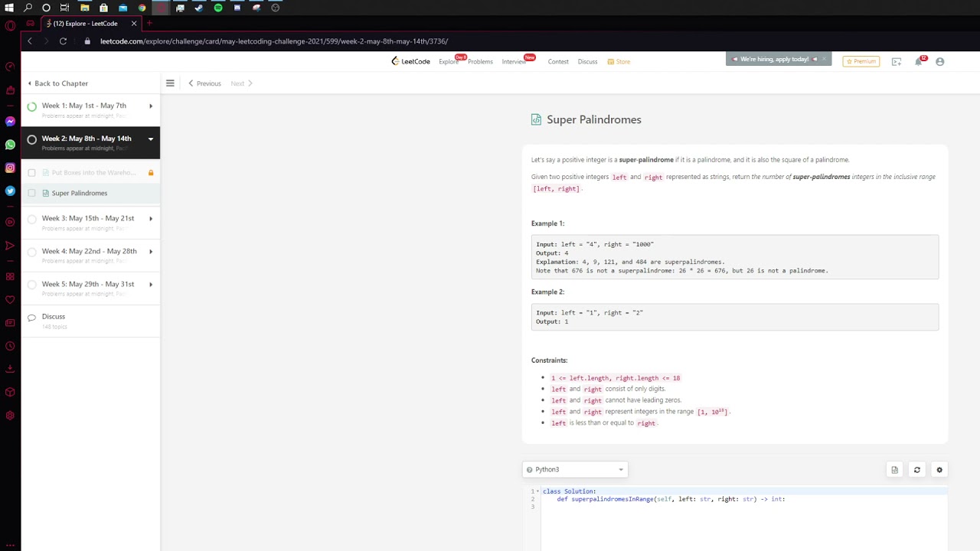The image size is (980, 551).
Task: Click the Opera menu logo
Action: coord(10,26)
